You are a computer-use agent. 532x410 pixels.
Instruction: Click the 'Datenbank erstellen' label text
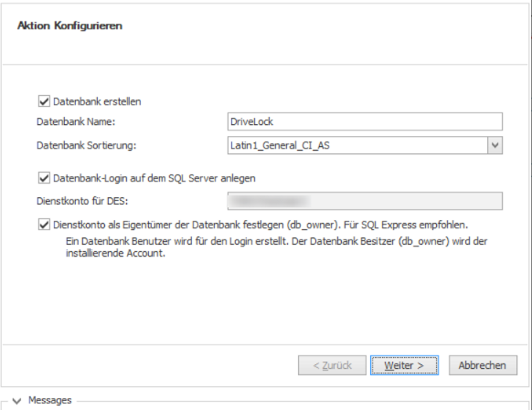coord(97,101)
